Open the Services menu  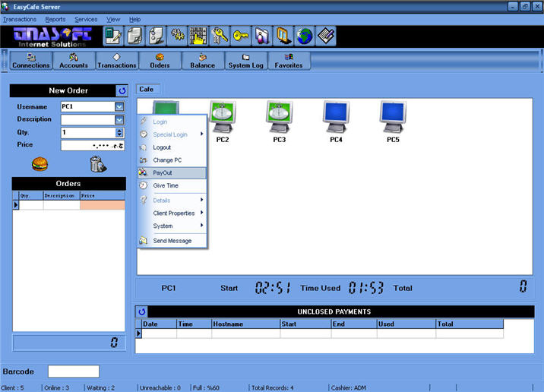point(86,20)
